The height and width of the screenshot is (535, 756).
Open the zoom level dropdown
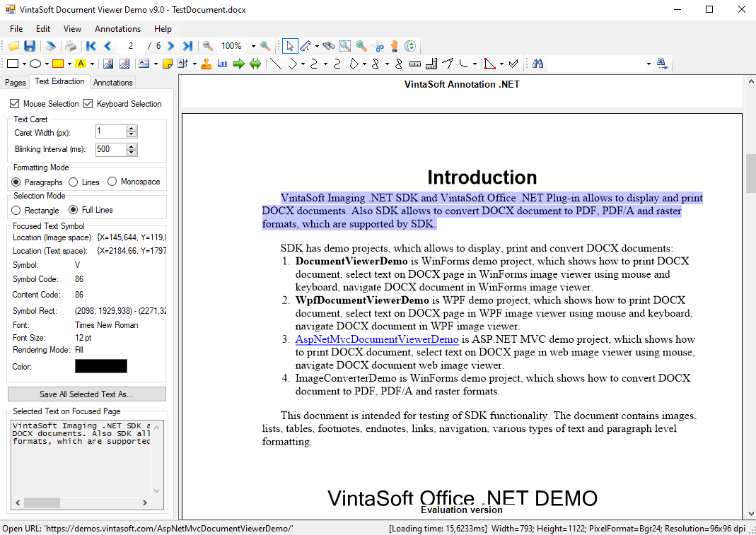pyautogui.click(x=253, y=46)
